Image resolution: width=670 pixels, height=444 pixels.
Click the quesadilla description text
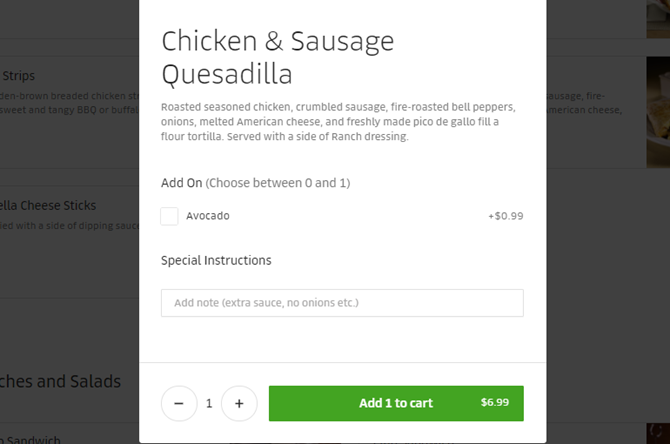point(338,122)
